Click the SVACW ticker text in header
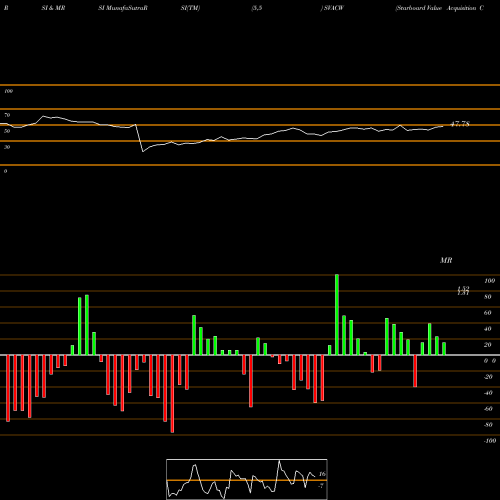Screen dimensions: 500x500 coord(333,8)
